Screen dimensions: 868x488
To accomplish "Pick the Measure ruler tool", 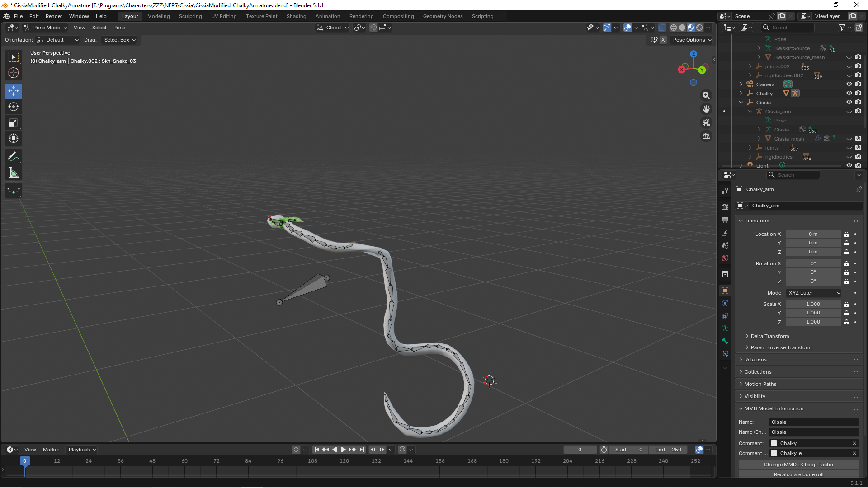I will pos(14,173).
